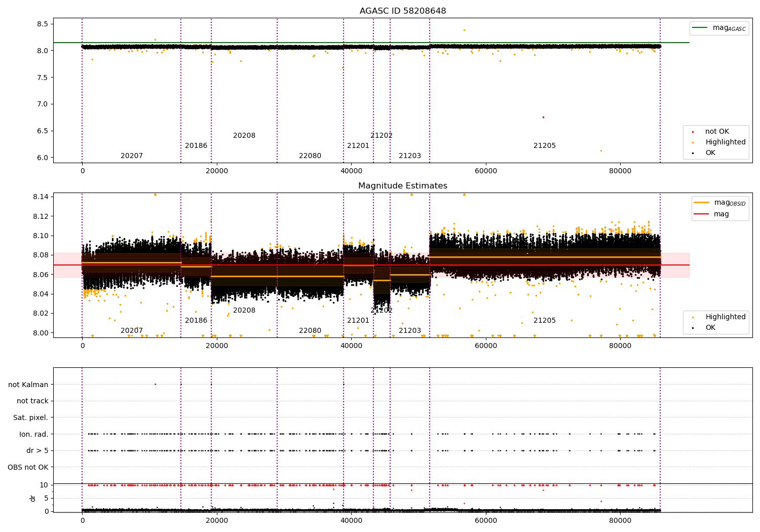Click OBSID label 20186 in the AGASC ID plot

pyautogui.click(x=196, y=146)
